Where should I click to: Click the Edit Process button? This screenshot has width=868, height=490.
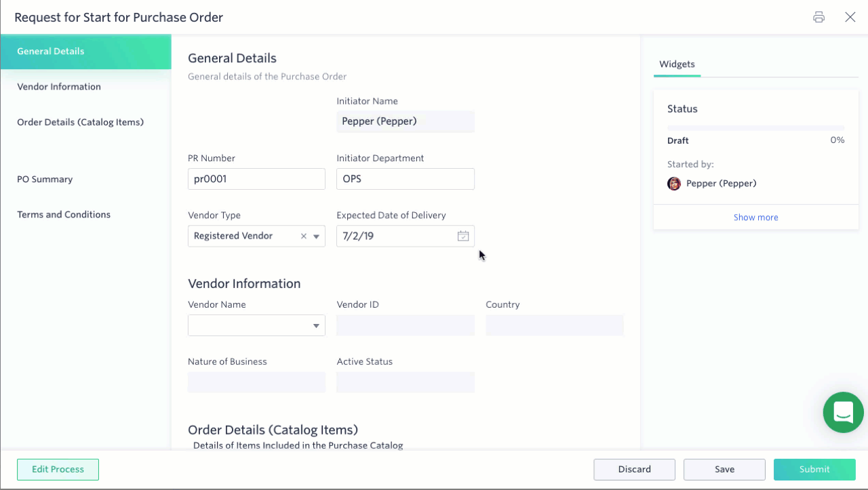pos(58,469)
